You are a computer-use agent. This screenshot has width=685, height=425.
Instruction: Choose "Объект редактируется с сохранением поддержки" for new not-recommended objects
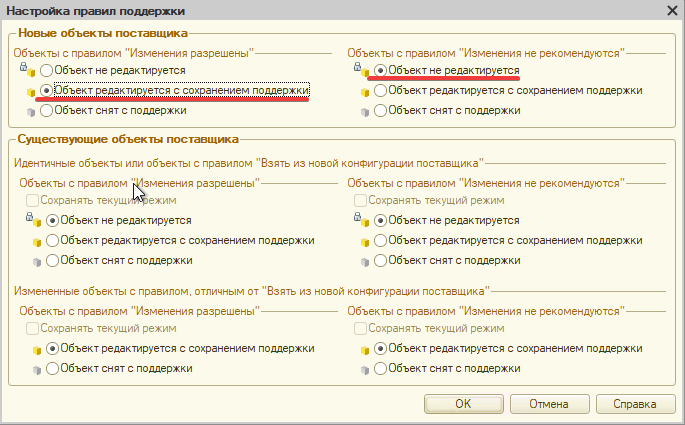[380, 91]
